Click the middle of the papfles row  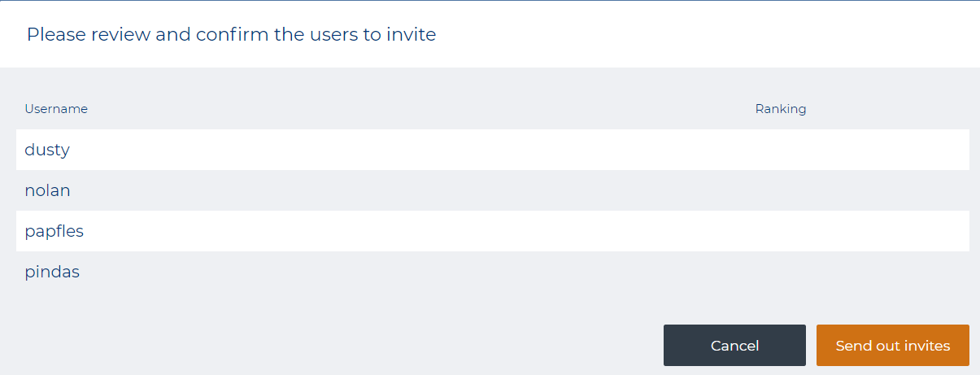point(492,231)
